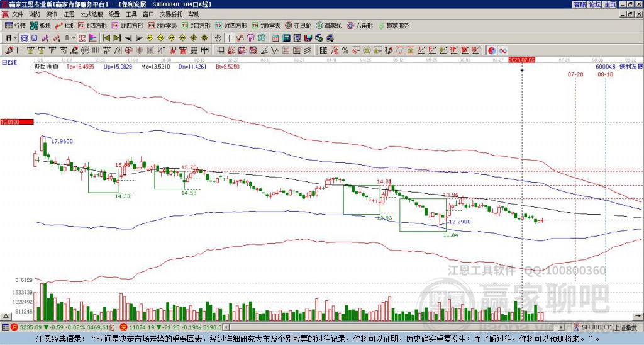The image size is (644, 345).
Task: Toggle the colored flag play button
Action: [93, 38]
